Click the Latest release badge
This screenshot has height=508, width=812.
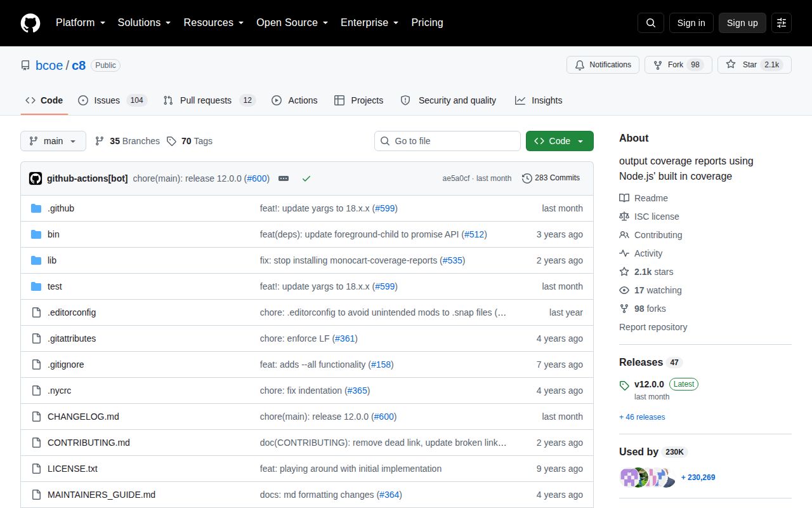pos(683,384)
